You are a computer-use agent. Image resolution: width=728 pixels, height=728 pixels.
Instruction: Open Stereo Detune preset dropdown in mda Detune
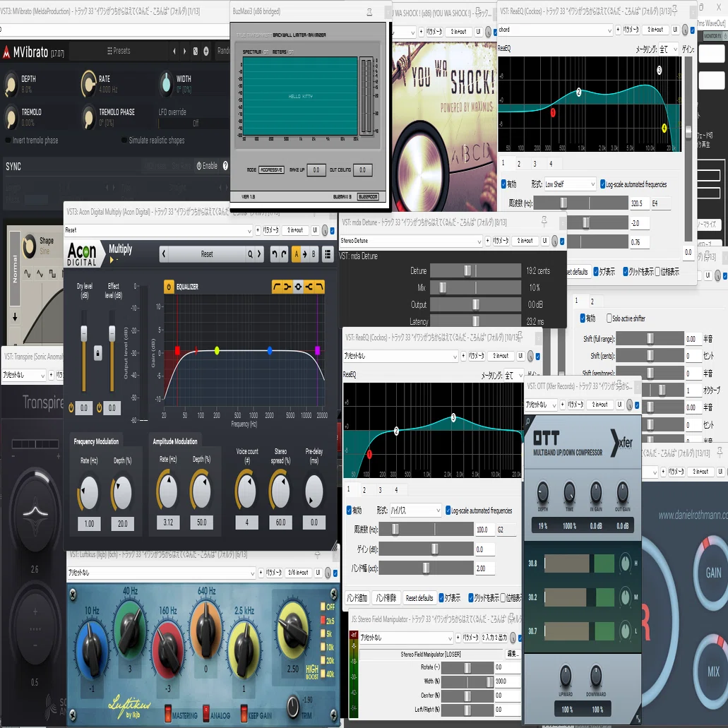pyautogui.click(x=410, y=241)
